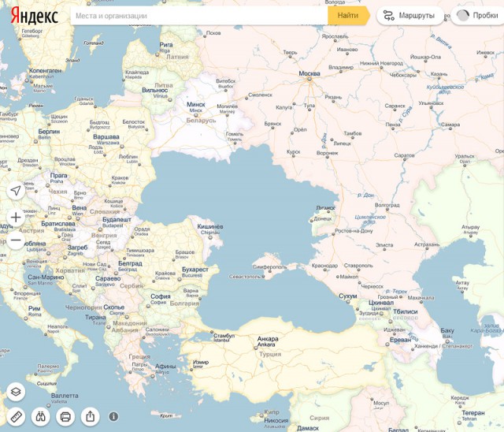Image resolution: width=504 pixels, height=432 pixels.
Task: Click the Яндекс logo
Action: 34,15
